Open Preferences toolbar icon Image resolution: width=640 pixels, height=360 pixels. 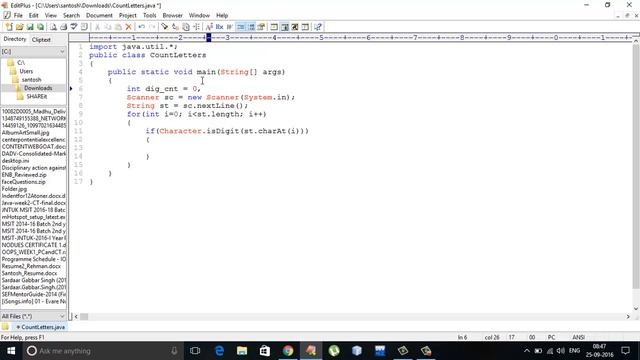(262, 27)
